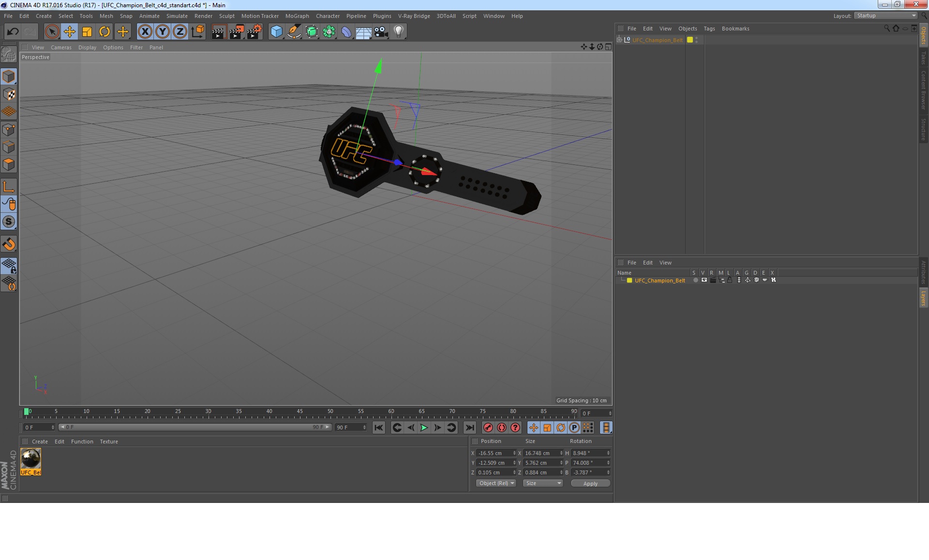Go to end of animation

coord(469,427)
